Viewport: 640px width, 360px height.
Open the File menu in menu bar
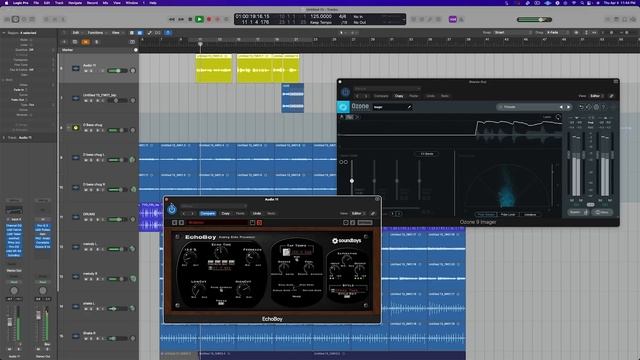[x=36, y=3]
